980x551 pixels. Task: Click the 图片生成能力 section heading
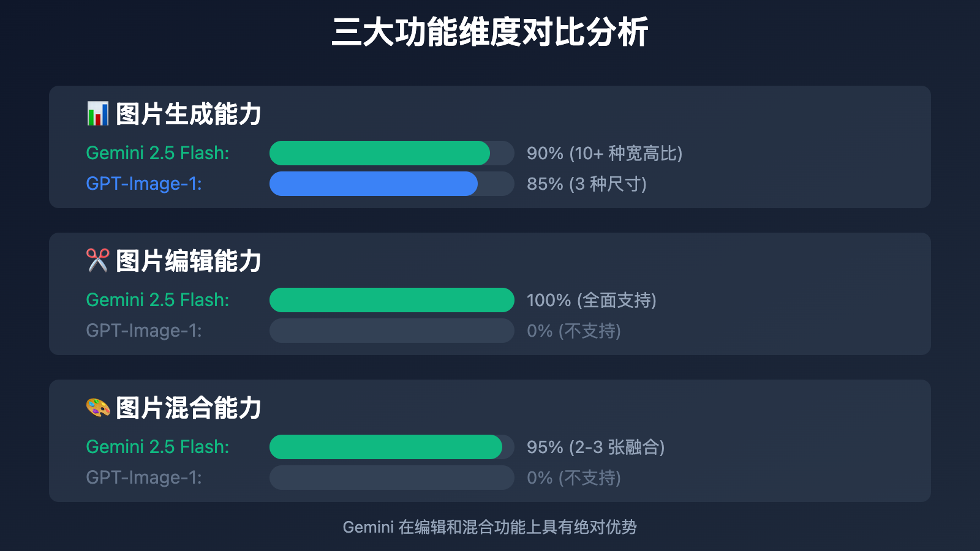[189, 114]
